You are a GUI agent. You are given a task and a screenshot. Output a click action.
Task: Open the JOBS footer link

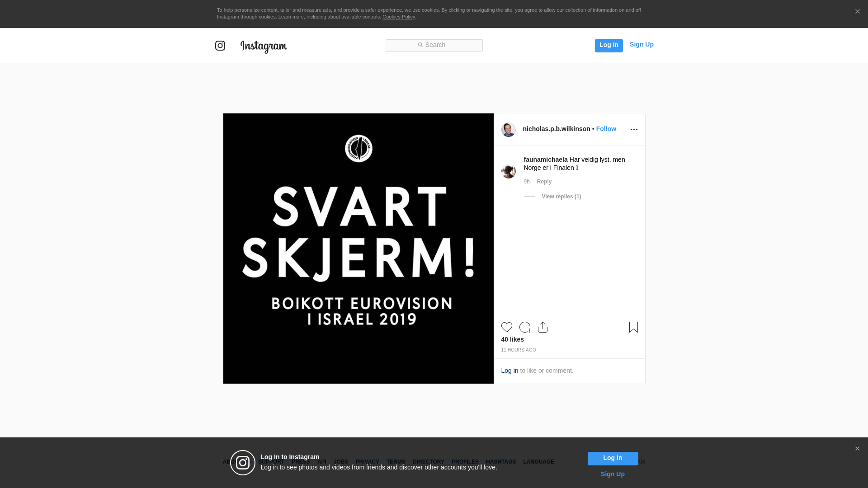pos(341,462)
